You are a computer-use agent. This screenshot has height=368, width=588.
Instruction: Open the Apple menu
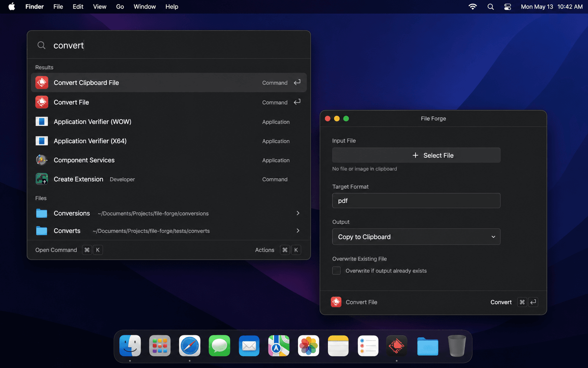coord(11,7)
